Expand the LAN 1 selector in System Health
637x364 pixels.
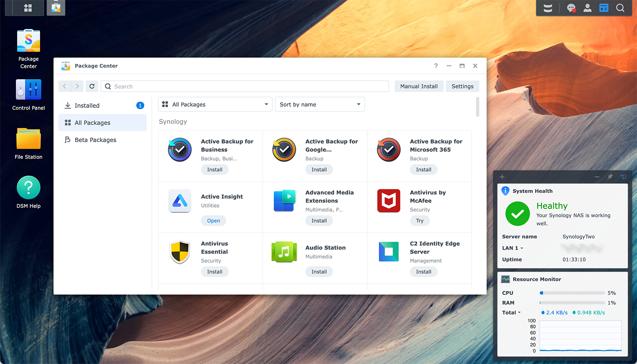(513, 248)
